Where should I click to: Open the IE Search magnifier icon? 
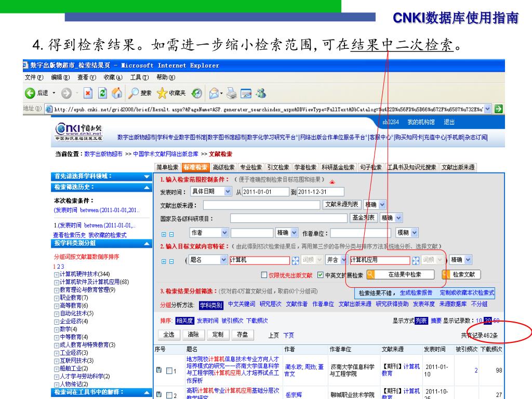pyautogui.click(x=133, y=93)
